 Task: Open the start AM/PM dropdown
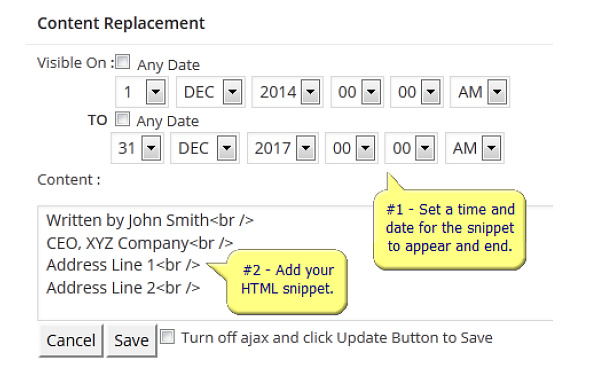tap(480, 92)
